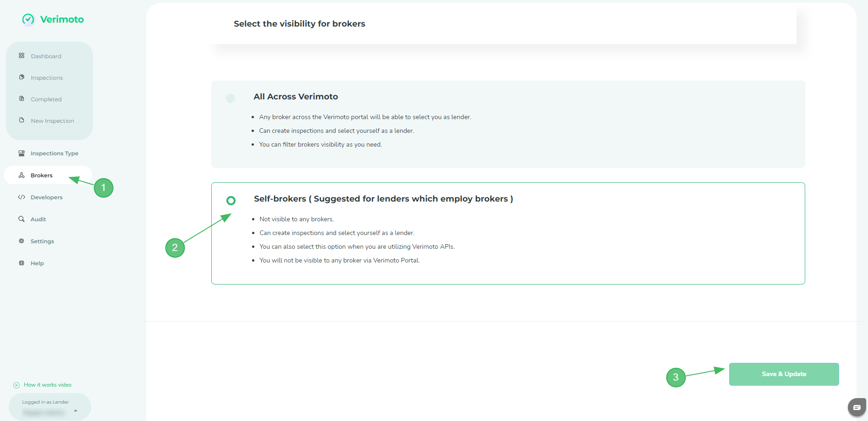This screenshot has height=421, width=868.
Task: Select Brokers menu item
Action: [x=48, y=175]
